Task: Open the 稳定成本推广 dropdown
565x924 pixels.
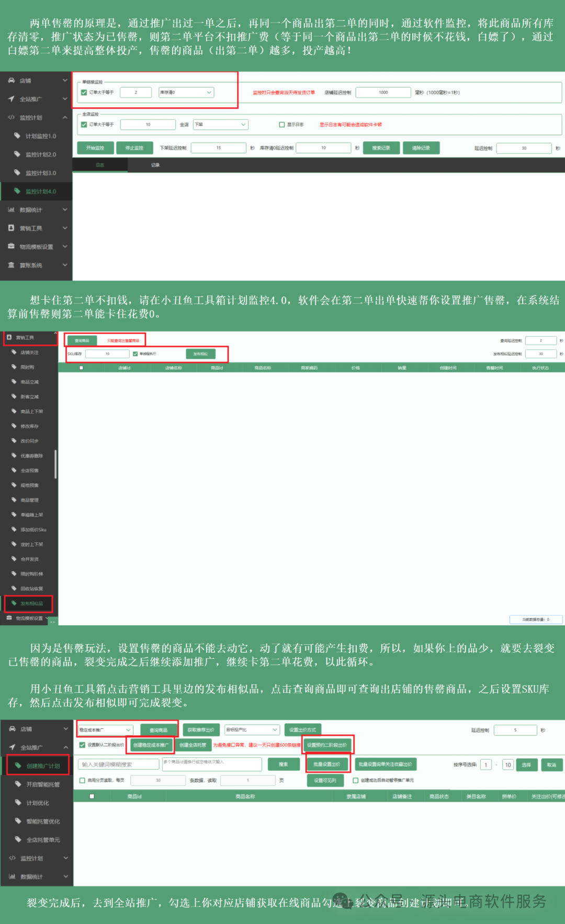Action: (106, 729)
